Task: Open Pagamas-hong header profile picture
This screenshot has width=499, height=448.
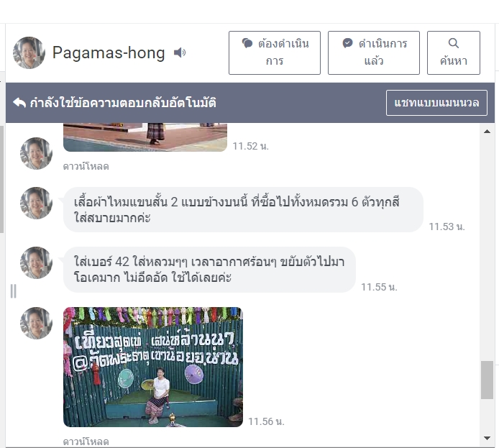Action: [29, 52]
